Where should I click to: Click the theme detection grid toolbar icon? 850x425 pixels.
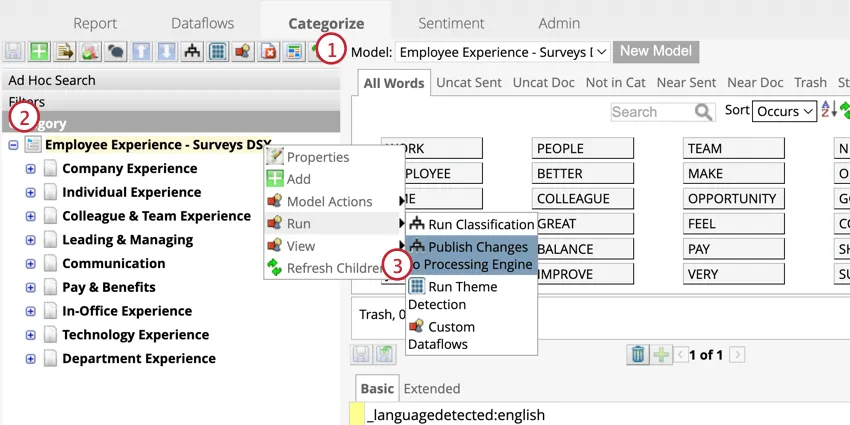click(217, 51)
